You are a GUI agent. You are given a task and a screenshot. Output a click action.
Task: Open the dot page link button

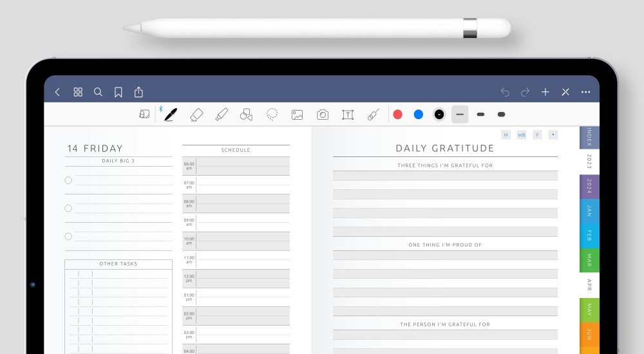(553, 135)
